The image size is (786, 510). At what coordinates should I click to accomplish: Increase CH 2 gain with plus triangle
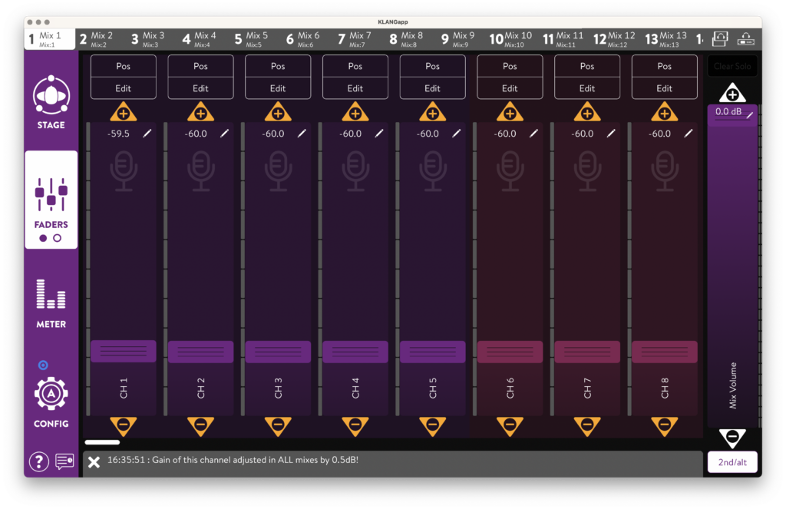(201, 112)
